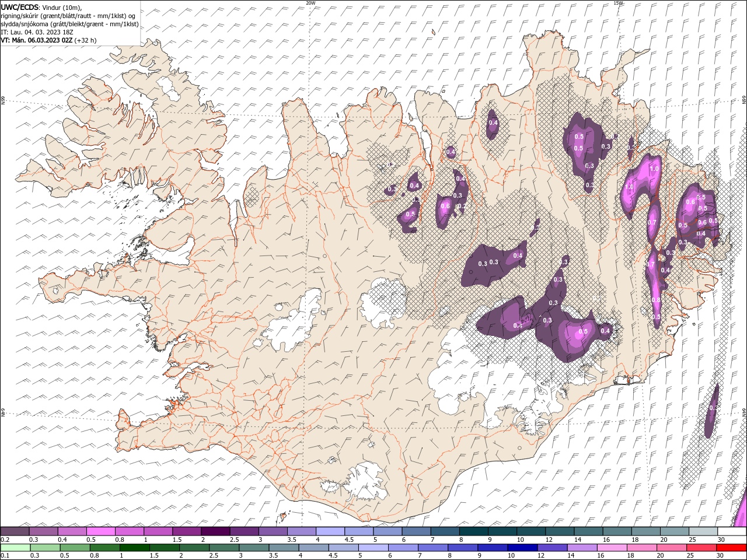Pick lower legend swatch starting at 0.5
Image resolution: width=747 pixels, height=560 pixels.
click(75, 548)
